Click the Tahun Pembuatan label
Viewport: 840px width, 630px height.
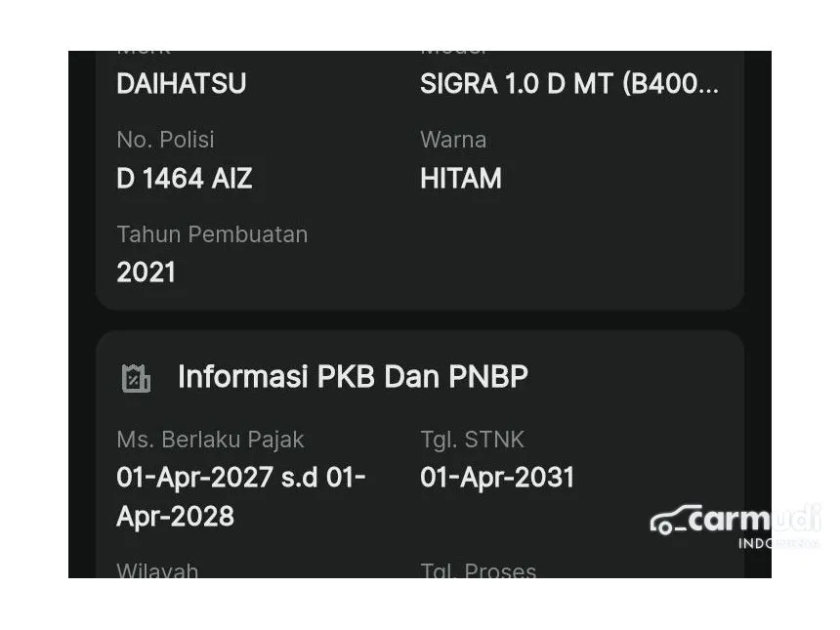pos(212,234)
